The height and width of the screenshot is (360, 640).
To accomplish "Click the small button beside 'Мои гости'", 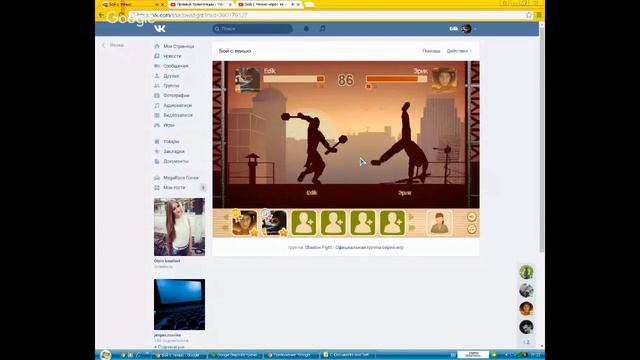I will (203, 188).
